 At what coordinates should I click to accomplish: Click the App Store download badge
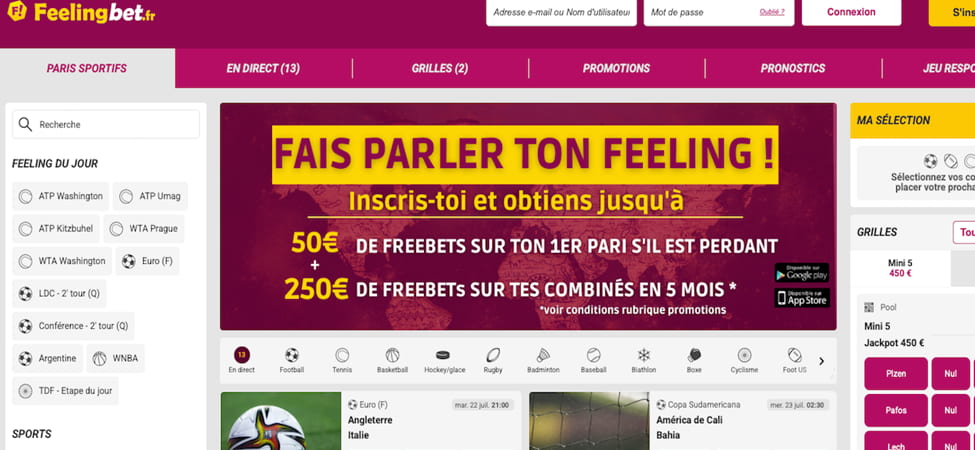pos(802,298)
